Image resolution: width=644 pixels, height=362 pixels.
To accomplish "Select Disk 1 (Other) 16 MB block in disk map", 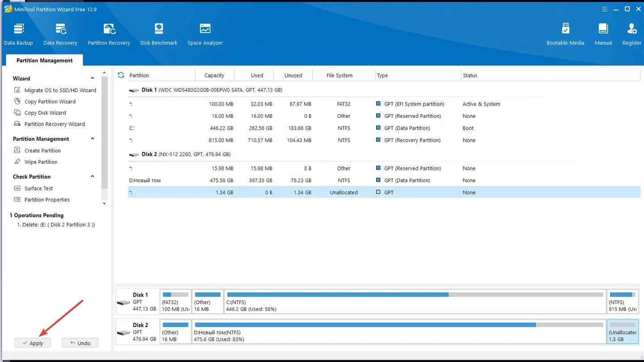I will (x=208, y=302).
